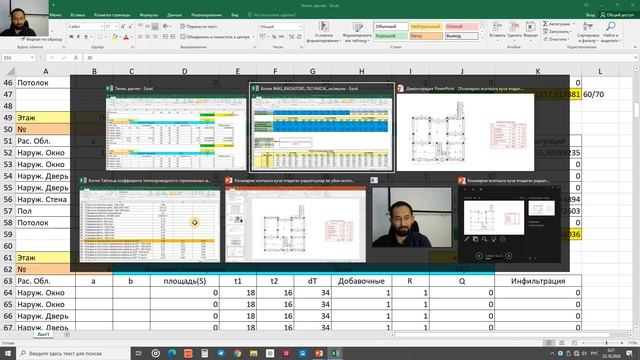The image size is (640, 360).
Task: Open PowerPoint from taskbar
Action: coord(319,353)
